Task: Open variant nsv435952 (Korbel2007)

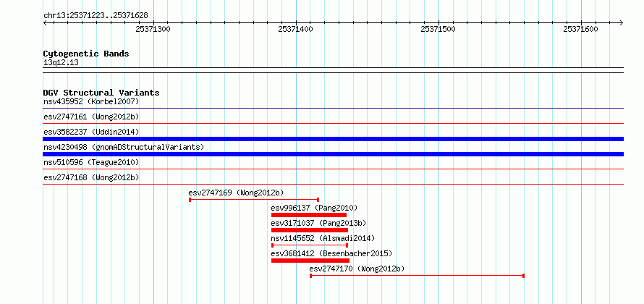Action: [91, 101]
